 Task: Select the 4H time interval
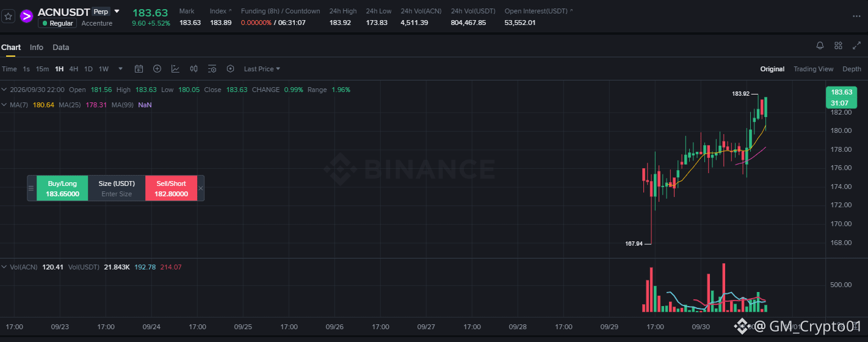pos(73,69)
